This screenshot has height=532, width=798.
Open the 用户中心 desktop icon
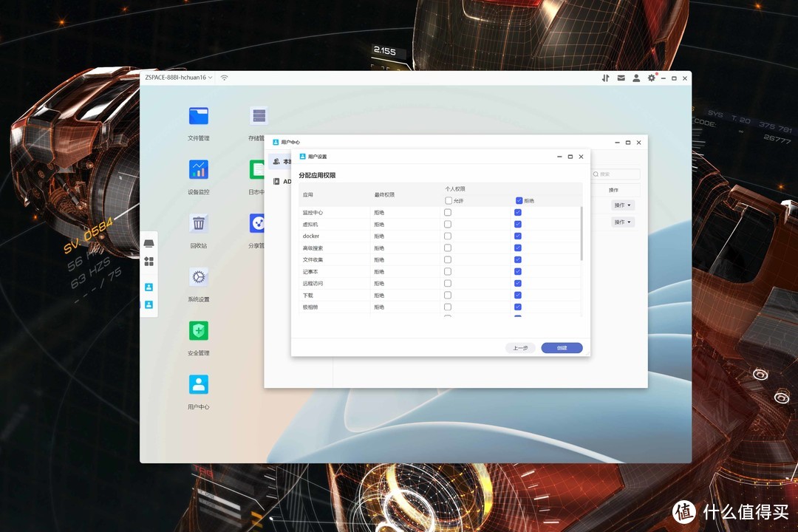coord(198,384)
